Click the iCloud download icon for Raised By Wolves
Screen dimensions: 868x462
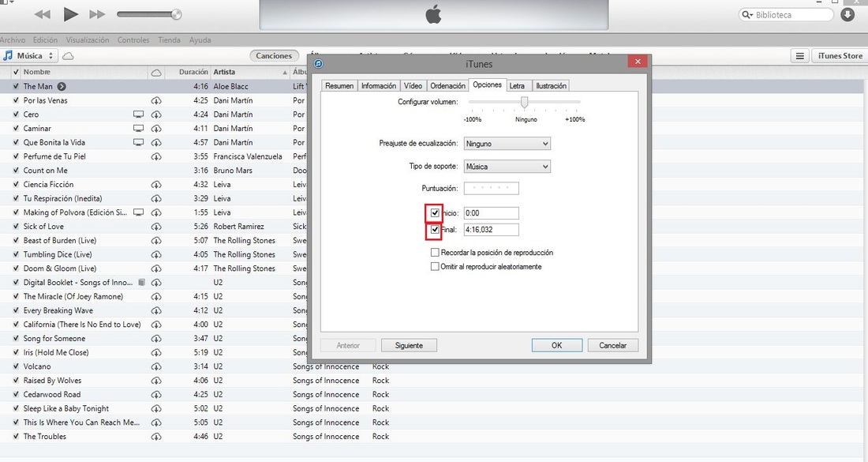[156, 381]
